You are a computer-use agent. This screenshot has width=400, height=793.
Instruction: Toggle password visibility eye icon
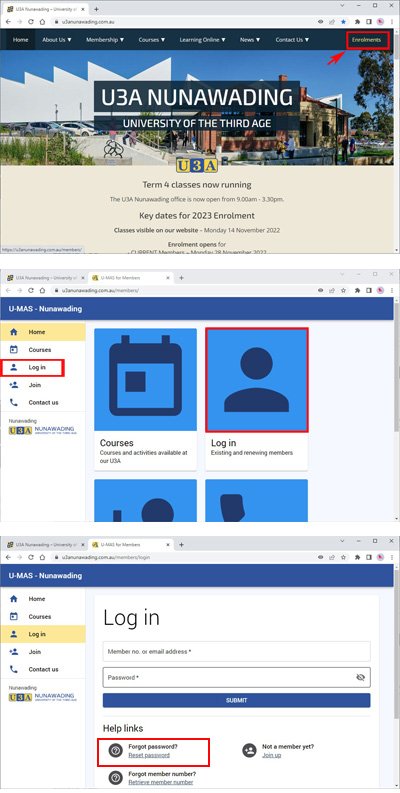361,677
